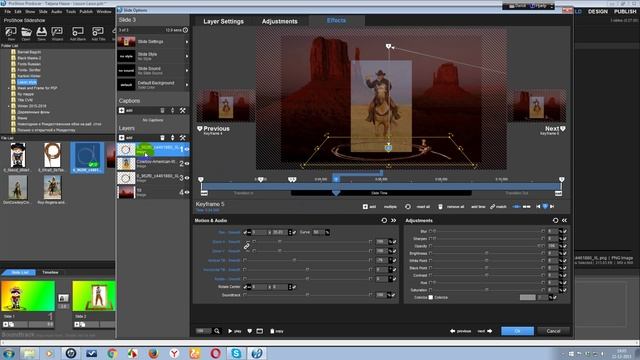The width and height of the screenshot is (640, 360).
Task: Click the zoom link chain icon
Action: click(x=247, y=246)
